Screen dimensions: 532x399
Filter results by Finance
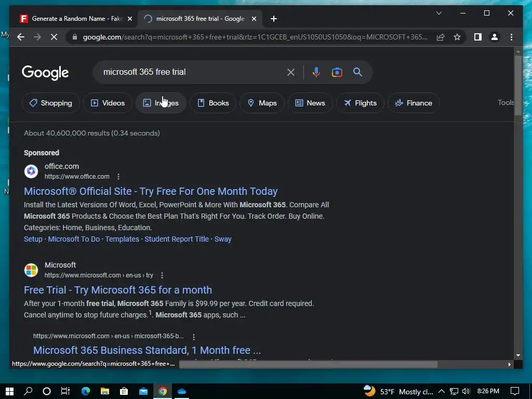tap(414, 103)
